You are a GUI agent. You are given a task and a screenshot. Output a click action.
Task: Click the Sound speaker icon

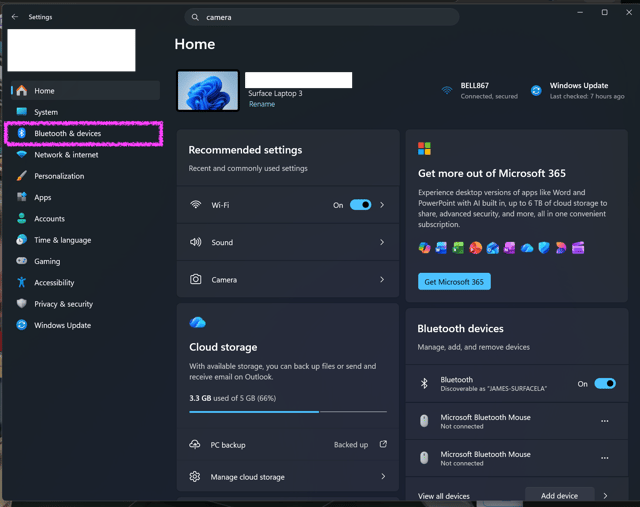coord(196,242)
